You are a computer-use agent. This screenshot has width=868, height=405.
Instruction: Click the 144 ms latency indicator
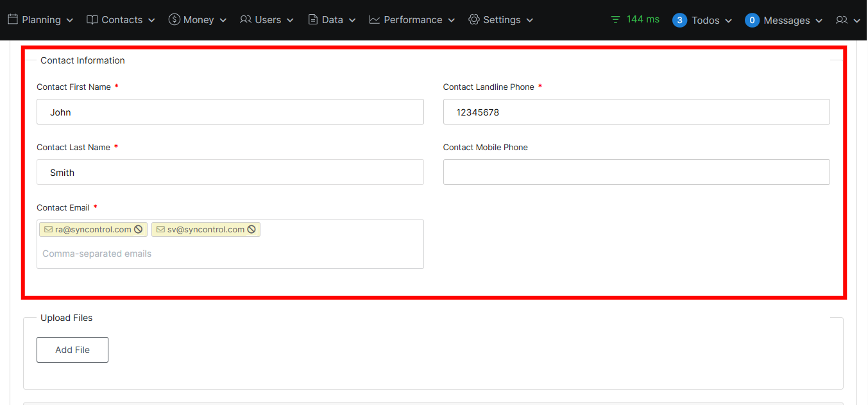635,19
